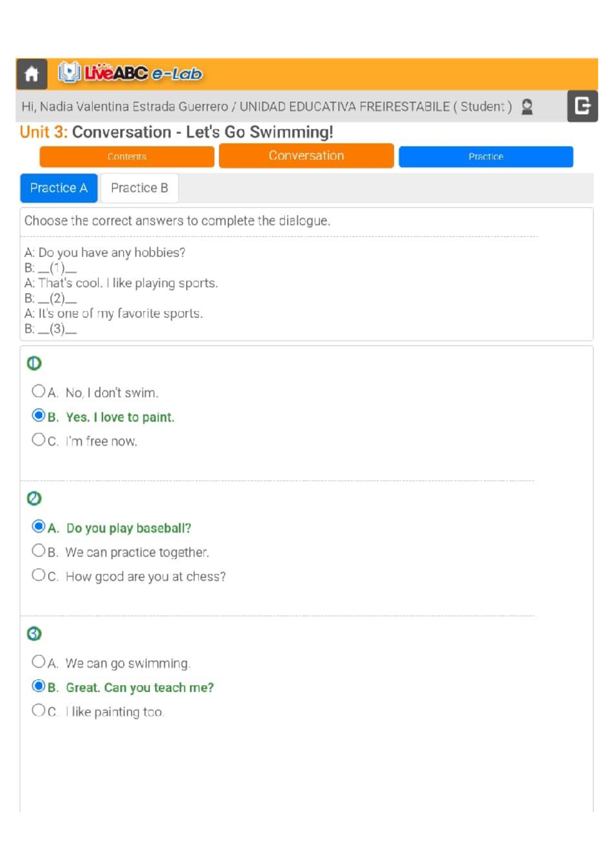Open the blue Practice section
Viewport: 613px width, 868px height.
[486, 156]
